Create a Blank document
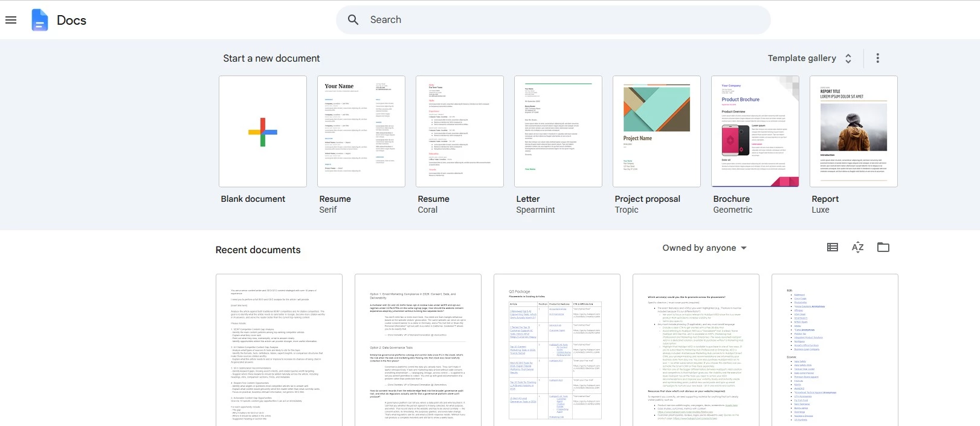Image resolution: width=980 pixels, height=426 pixels. pyautogui.click(x=263, y=131)
